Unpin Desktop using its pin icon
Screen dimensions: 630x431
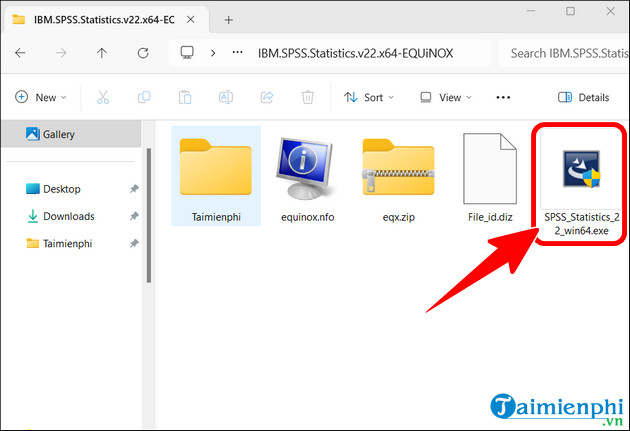(134, 189)
